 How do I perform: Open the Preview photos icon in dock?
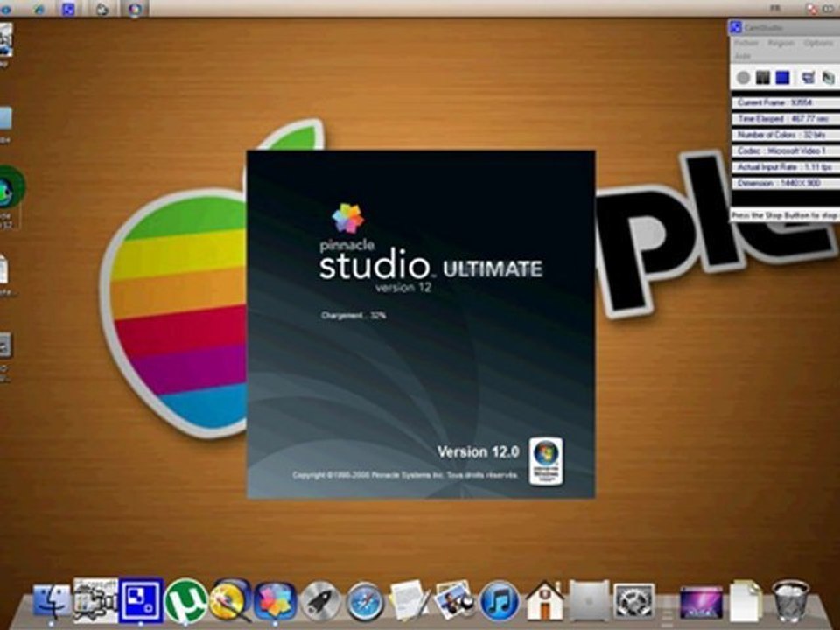(454, 601)
